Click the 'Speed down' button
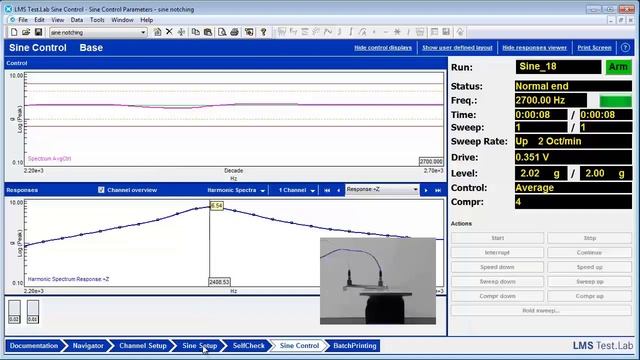This screenshot has height=360, width=640. 497,267
